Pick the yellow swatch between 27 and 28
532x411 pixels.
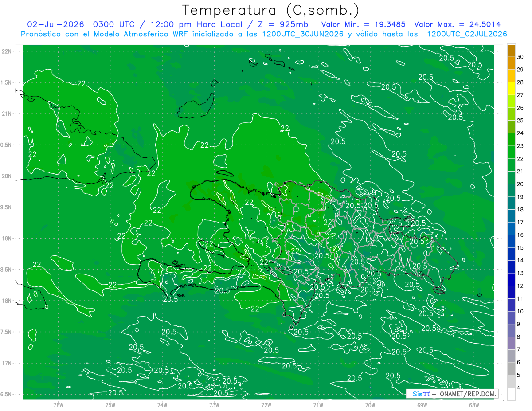click(x=511, y=89)
